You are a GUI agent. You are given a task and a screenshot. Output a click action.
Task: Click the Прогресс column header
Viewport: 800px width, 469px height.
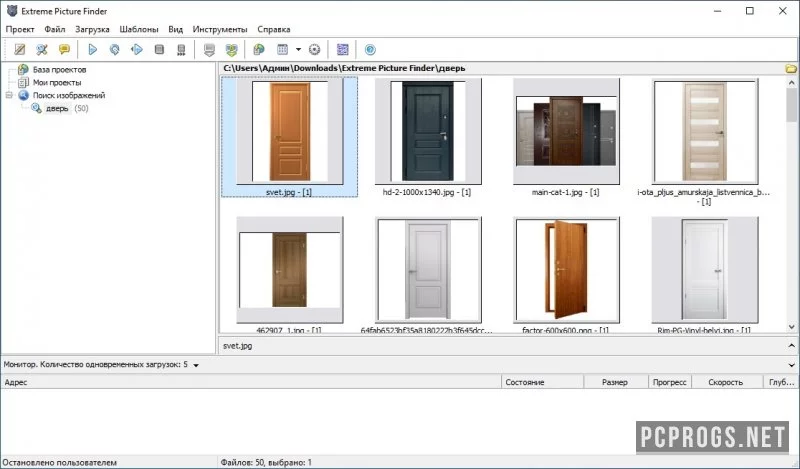pos(669,382)
